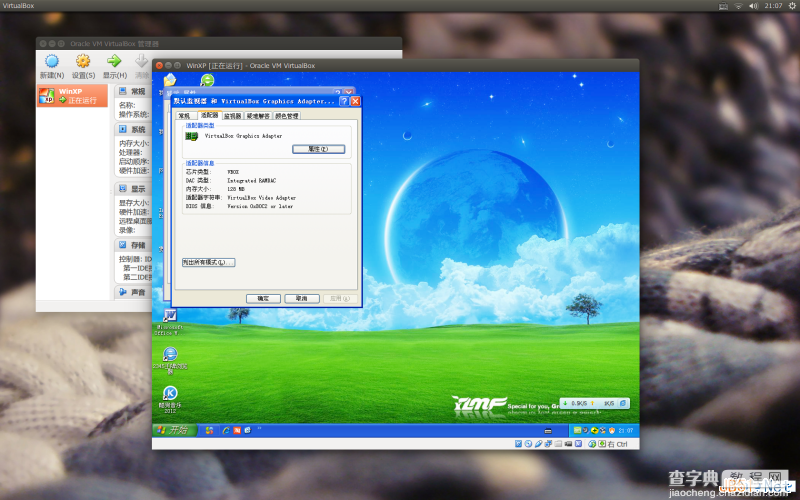Viewport: 800px width, 500px height.
Task: Click the graphics adapter card icon
Action: [191, 136]
